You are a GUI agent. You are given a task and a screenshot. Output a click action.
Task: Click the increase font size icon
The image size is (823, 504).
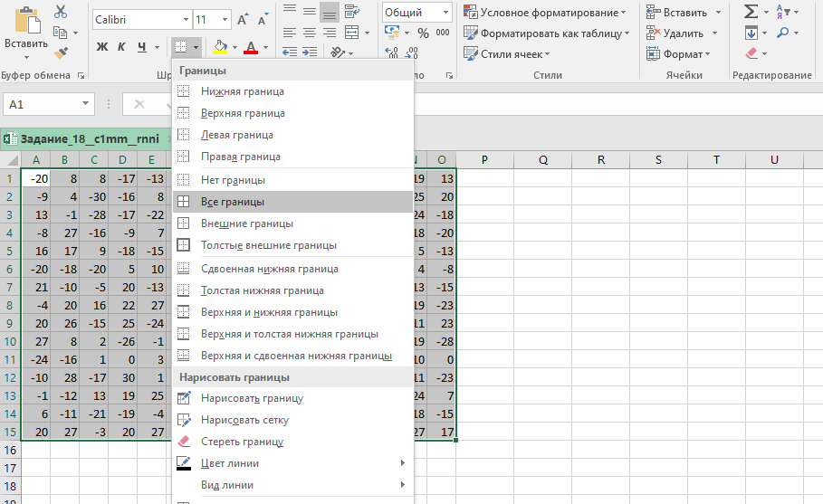click(x=242, y=19)
